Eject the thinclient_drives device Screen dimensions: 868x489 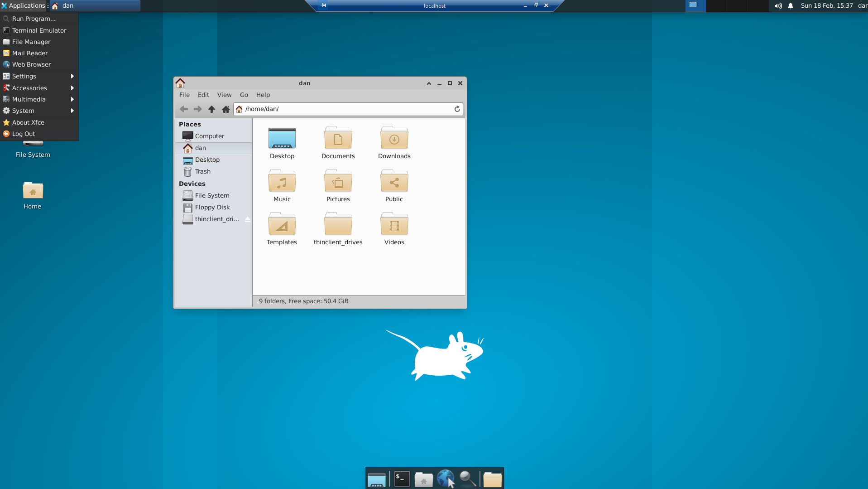247,219
